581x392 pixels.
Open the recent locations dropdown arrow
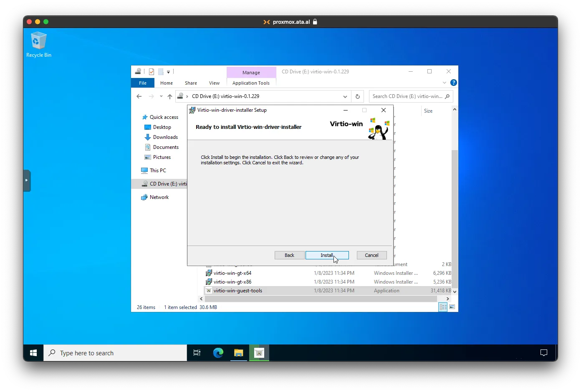pos(161,96)
